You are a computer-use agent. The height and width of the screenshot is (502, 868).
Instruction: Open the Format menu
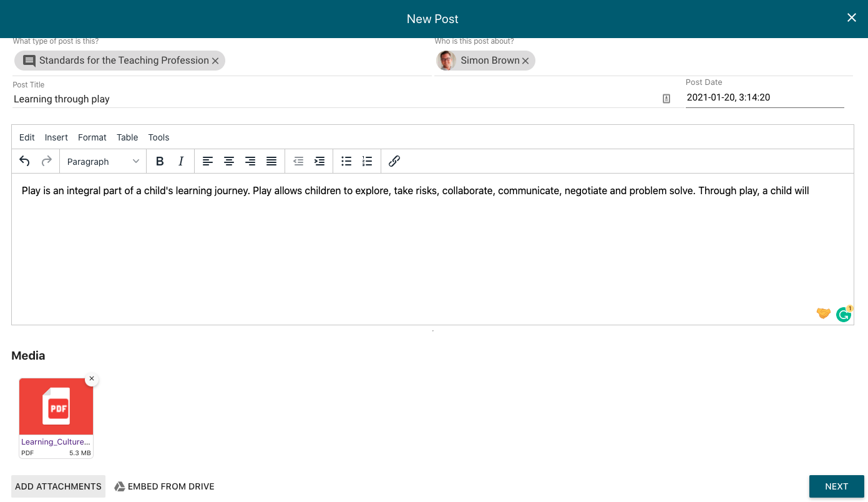tap(92, 137)
